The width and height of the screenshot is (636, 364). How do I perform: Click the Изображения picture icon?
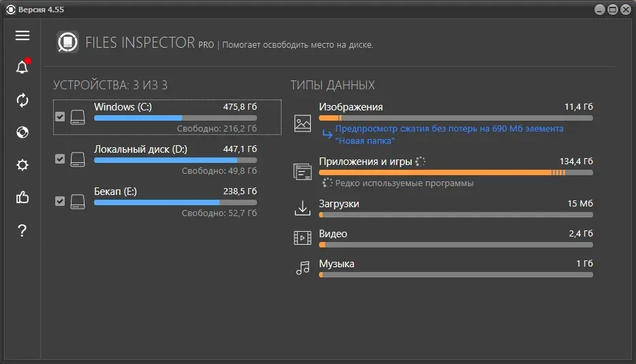coord(303,123)
